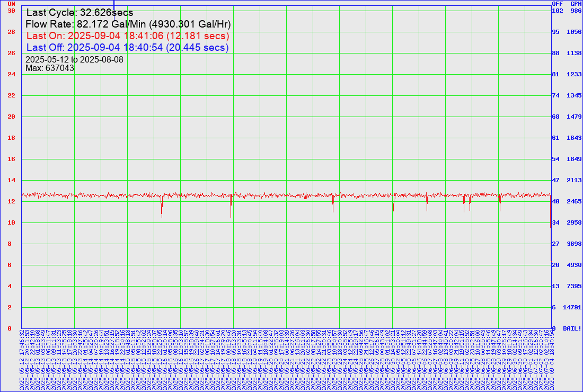Click the "1345" value in the GPH column
The height and width of the screenshot is (392, 583).
(x=574, y=95)
